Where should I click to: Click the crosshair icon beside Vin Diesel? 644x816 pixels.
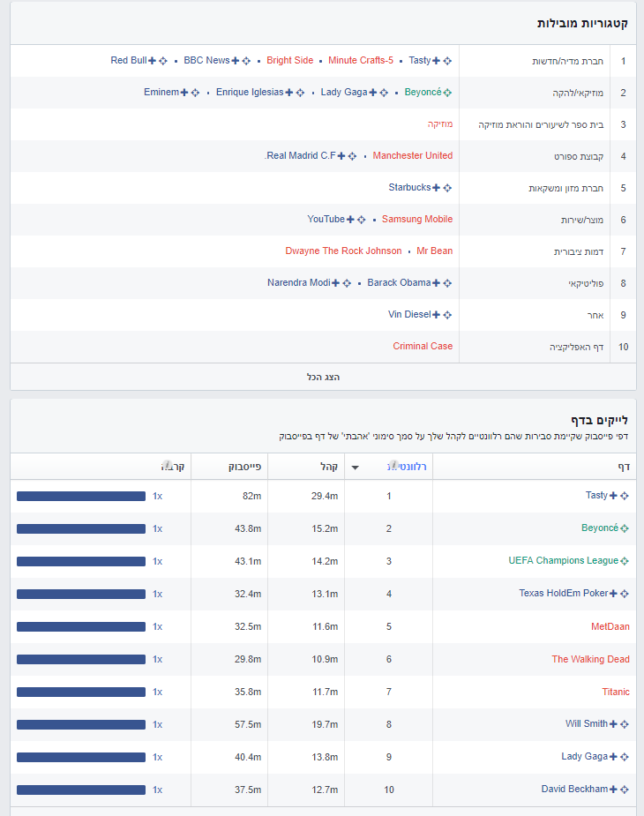click(x=447, y=315)
